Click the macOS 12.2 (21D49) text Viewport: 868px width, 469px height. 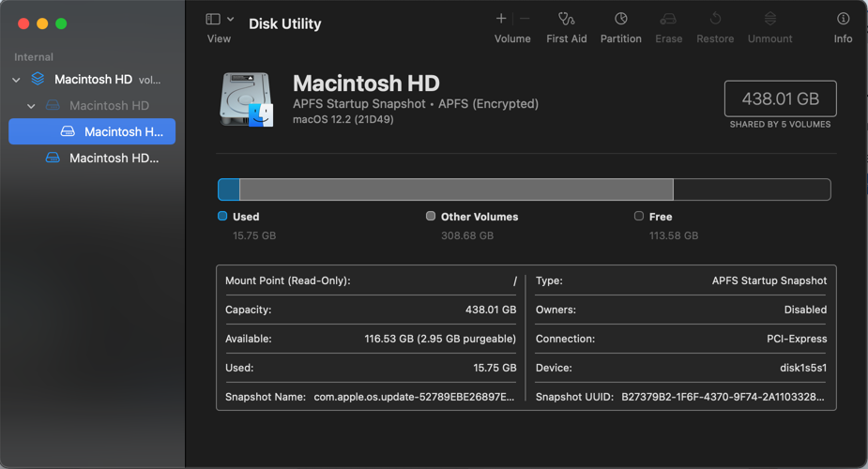[343, 119]
